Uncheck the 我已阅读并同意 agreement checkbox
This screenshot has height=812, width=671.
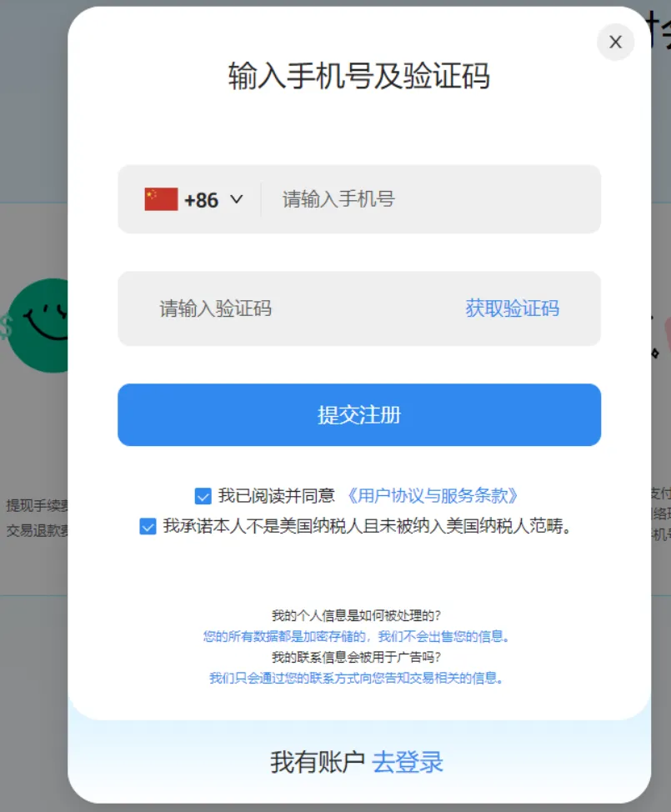(x=203, y=496)
